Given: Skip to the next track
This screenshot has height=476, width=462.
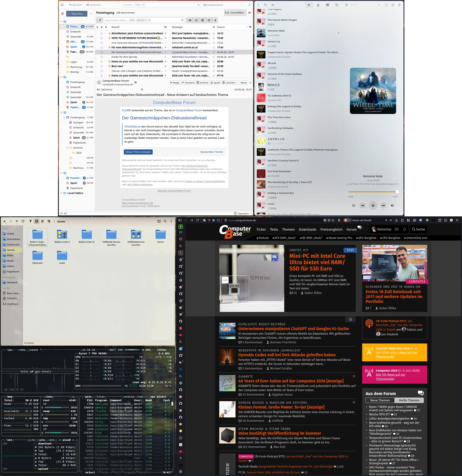Looking at the screenshot, I should tap(383, 206).
